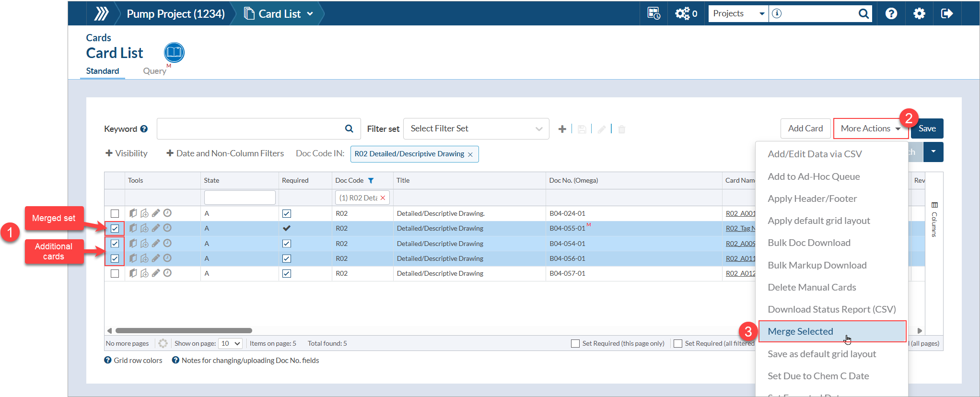Tick Set Required (this page only) checkbox
The image size is (980, 397).
575,344
